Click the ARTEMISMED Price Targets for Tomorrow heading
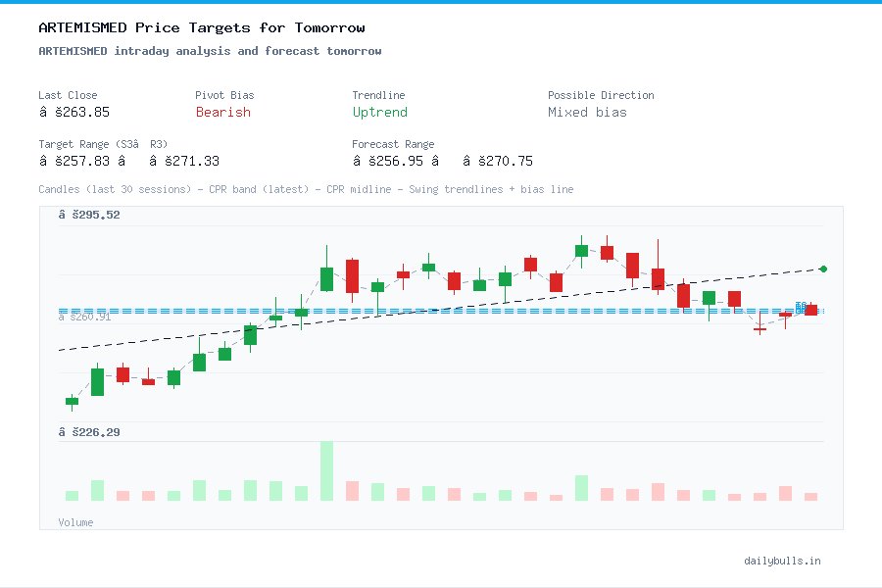Viewport: 882px width, 588px height. [201, 27]
